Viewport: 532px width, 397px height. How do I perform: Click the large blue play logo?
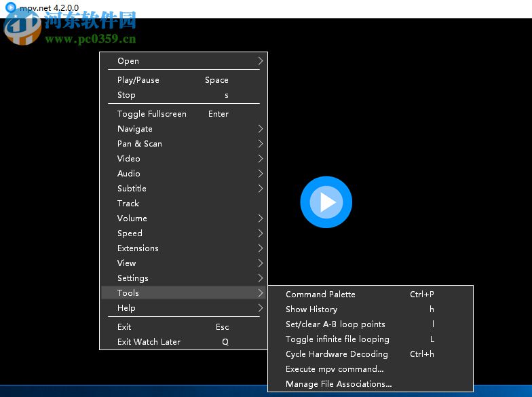[326, 202]
